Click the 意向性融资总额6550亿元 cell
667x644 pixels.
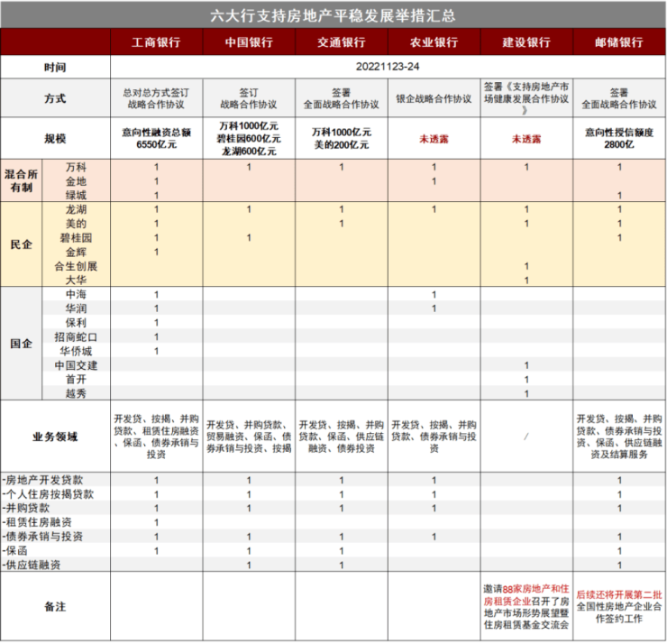click(x=156, y=139)
